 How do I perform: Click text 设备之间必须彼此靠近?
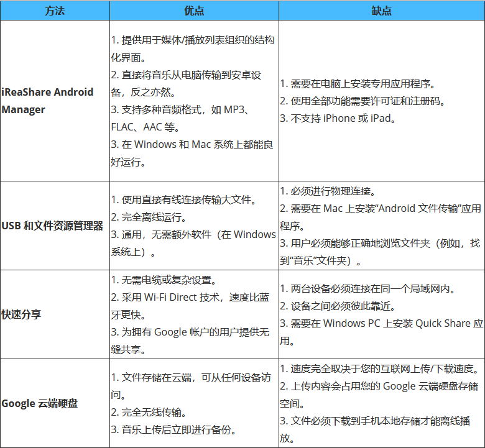[x=341, y=306]
